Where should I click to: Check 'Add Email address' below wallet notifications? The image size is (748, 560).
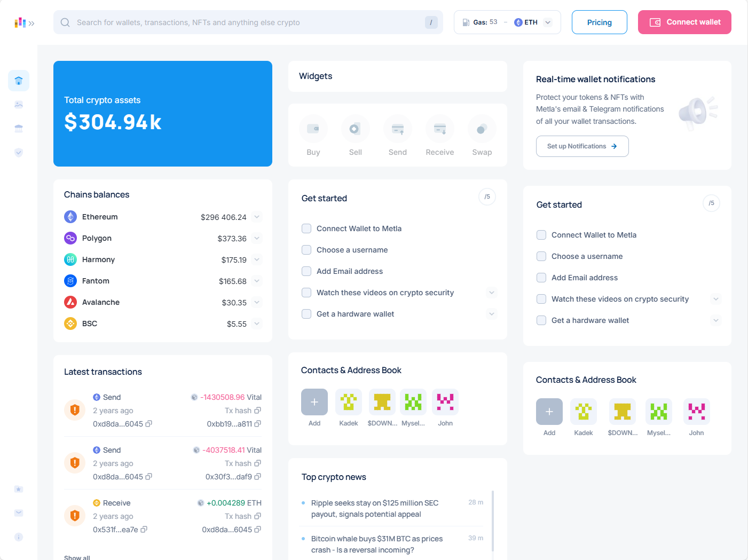[541, 278]
